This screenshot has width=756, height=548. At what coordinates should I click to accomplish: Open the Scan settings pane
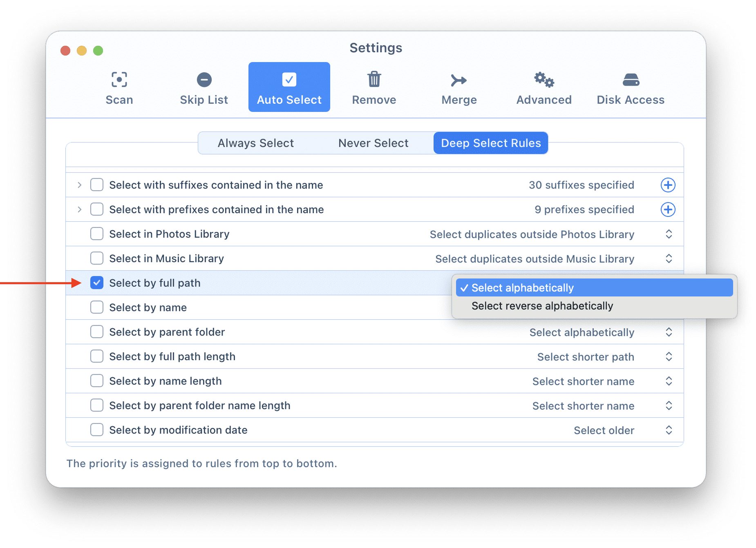click(x=119, y=87)
